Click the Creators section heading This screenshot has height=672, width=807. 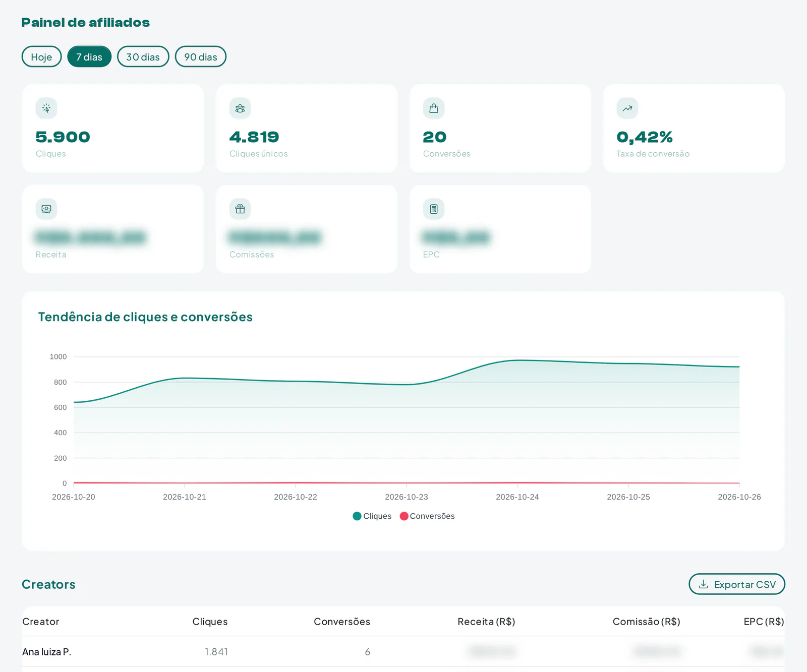click(48, 584)
